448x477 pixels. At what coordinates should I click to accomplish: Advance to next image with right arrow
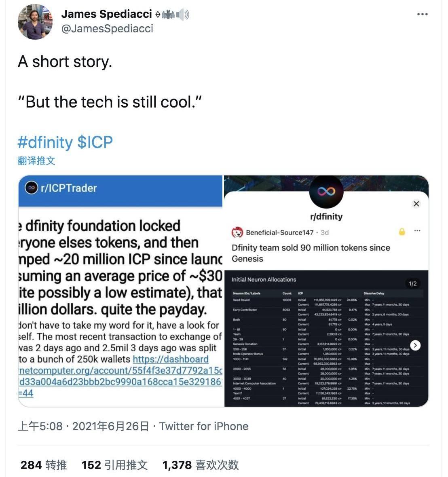[x=415, y=345]
